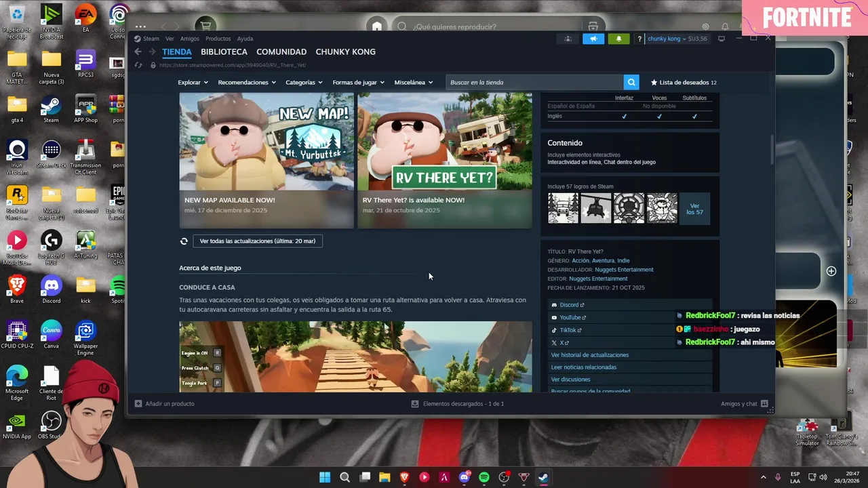
Task: Open RV There Yet is available card
Action: (x=445, y=160)
